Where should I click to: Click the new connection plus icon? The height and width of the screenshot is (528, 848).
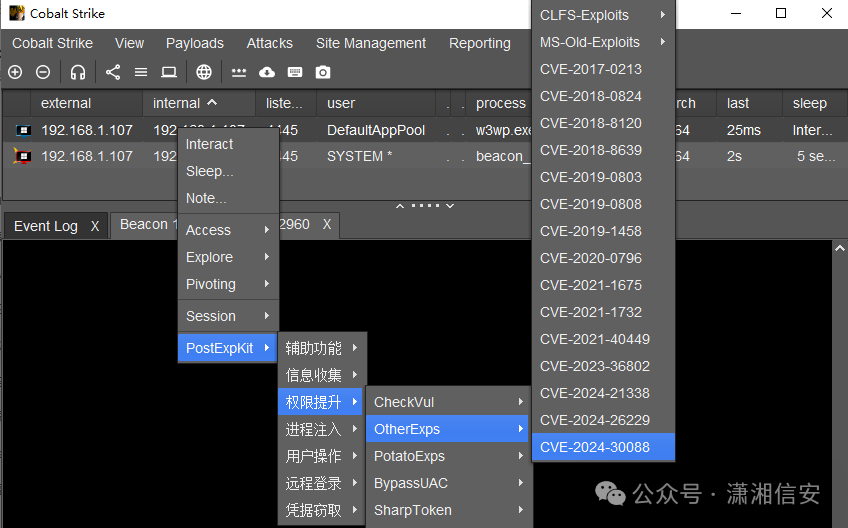pyautogui.click(x=15, y=72)
